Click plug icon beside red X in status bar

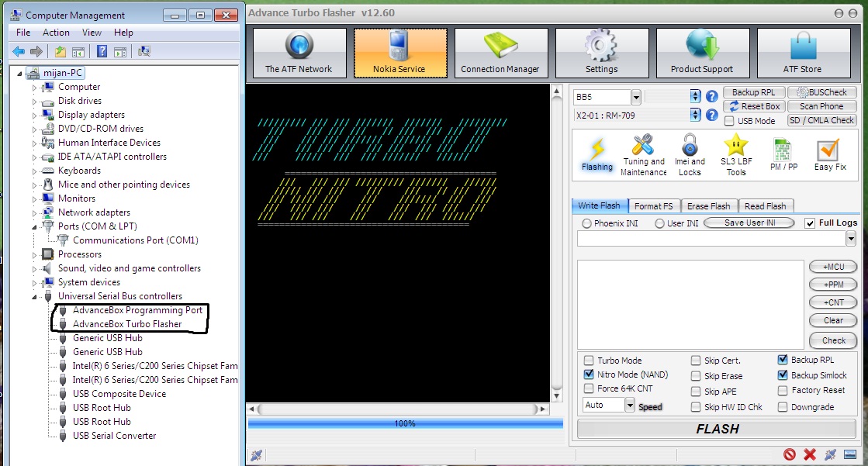(x=830, y=455)
